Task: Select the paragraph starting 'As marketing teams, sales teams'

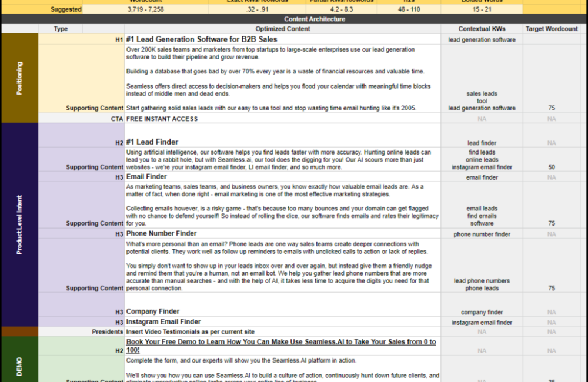Action: (x=275, y=190)
